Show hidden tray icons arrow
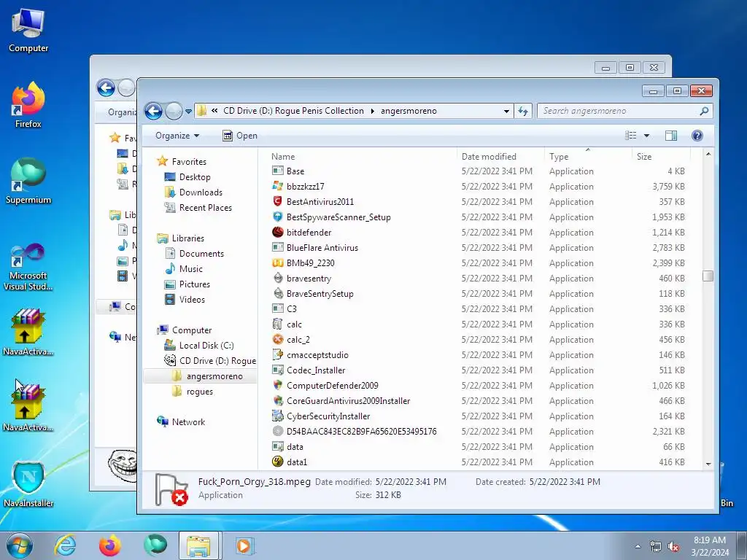 (638, 547)
